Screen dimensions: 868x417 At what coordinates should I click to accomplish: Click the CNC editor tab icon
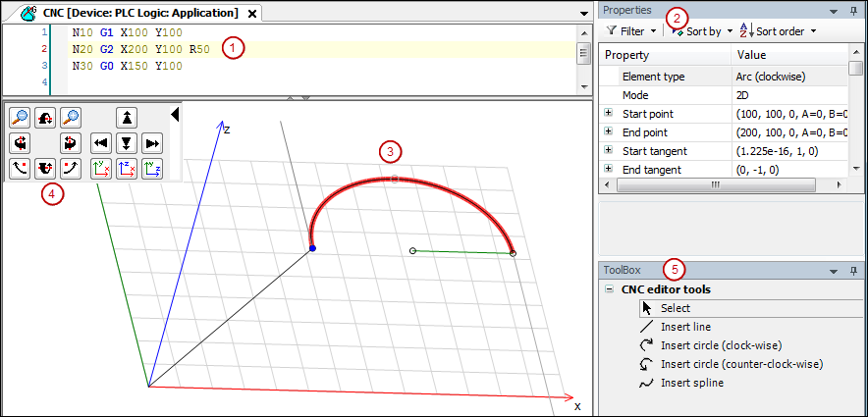(28, 13)
